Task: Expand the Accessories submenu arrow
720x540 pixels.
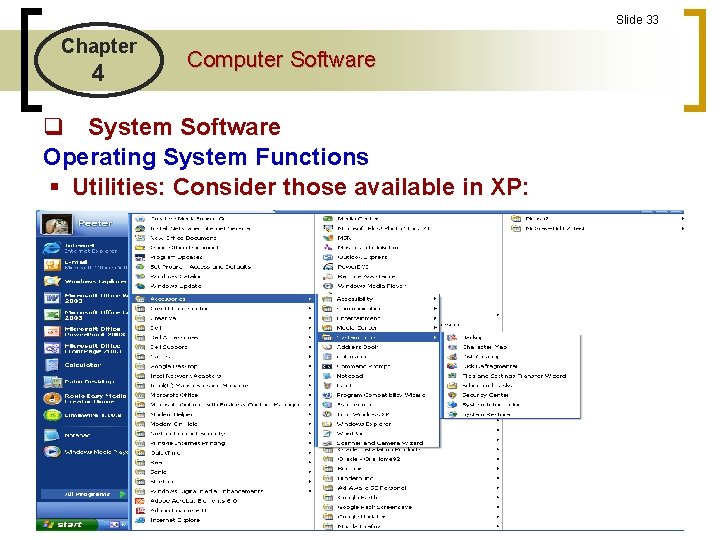Action: point(310,299)
